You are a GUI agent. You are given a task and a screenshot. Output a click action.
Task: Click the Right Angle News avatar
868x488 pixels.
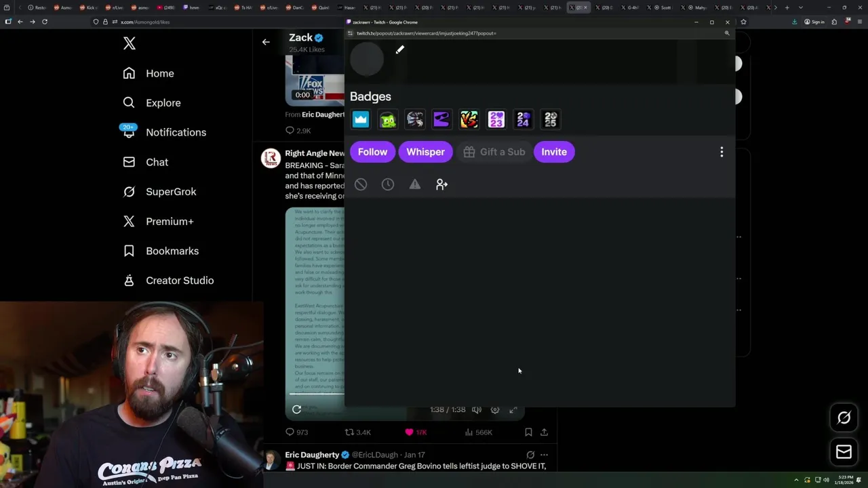pyautogui.click(x=271, y=158)
